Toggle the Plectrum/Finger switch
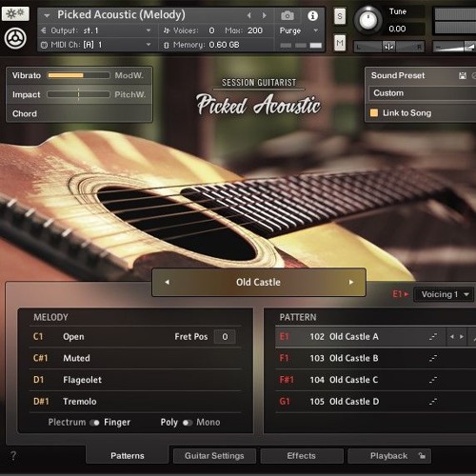476x476 pixels. tap(94, 423)
